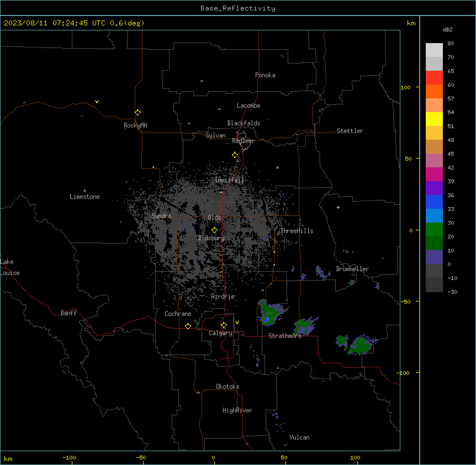Click the magenta 39-42 dBZ legend swatch

click(x=434, y=174)
